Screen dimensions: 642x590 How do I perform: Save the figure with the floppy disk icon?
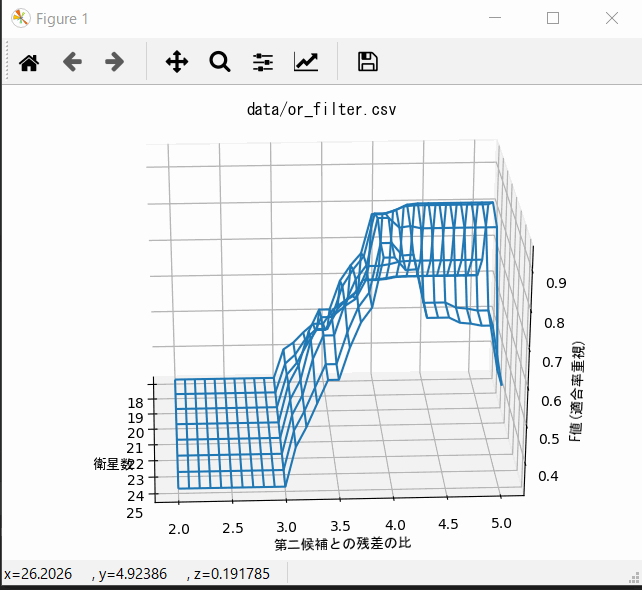pos(367,62)
